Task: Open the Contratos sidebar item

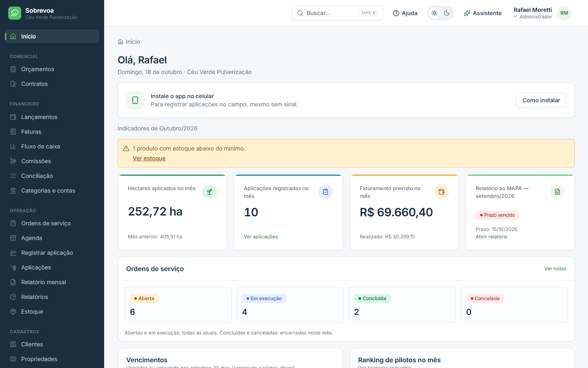Action: 52,84
